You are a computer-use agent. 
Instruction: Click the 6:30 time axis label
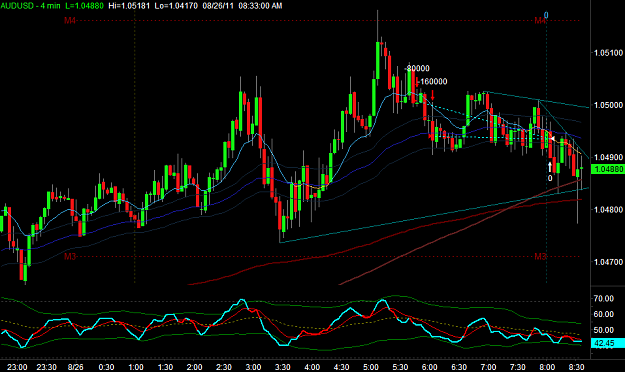click(459, 367)
